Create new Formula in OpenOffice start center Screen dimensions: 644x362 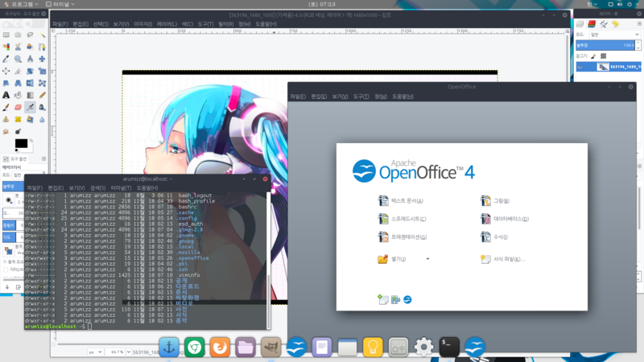tap(494, 237)
